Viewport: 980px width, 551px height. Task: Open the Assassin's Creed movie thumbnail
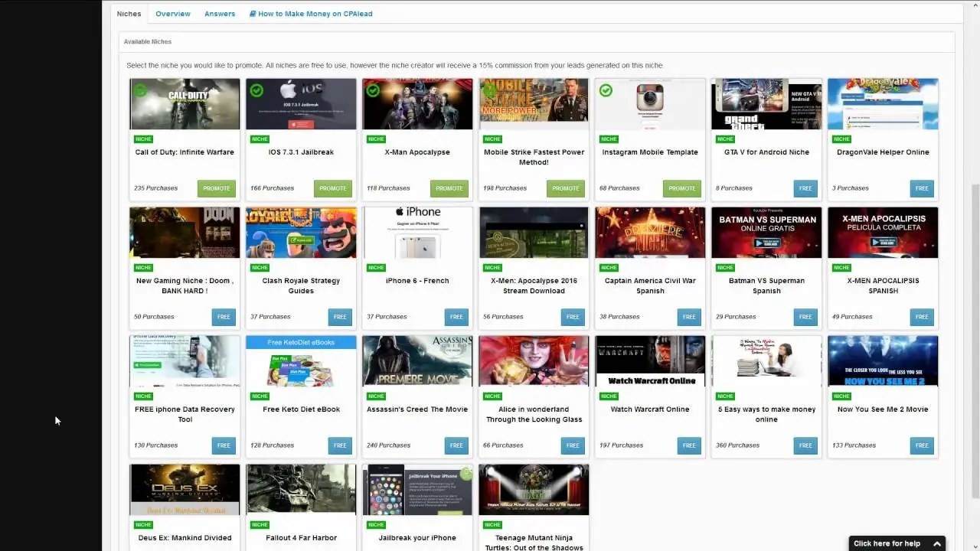click(417, 361)
